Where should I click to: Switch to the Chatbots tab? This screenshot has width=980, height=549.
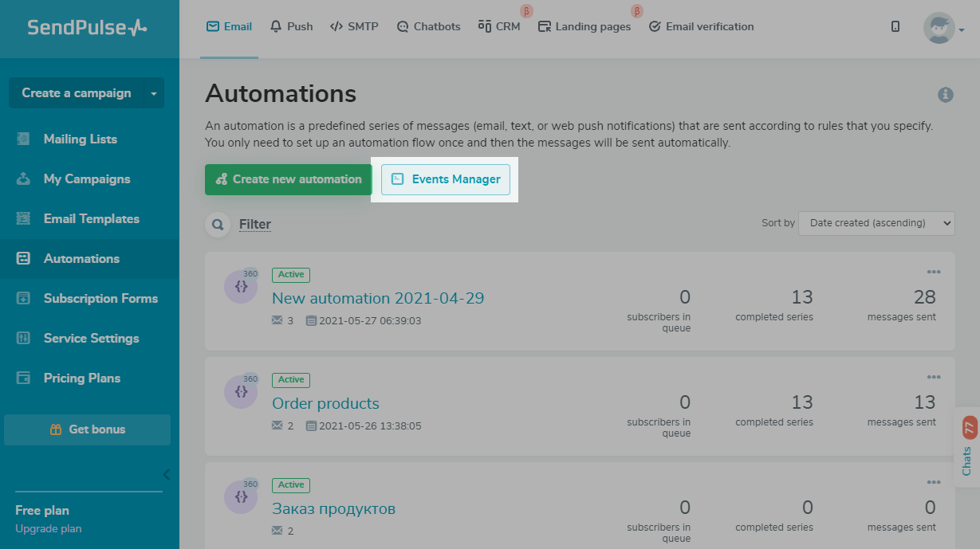coord(428,26)
